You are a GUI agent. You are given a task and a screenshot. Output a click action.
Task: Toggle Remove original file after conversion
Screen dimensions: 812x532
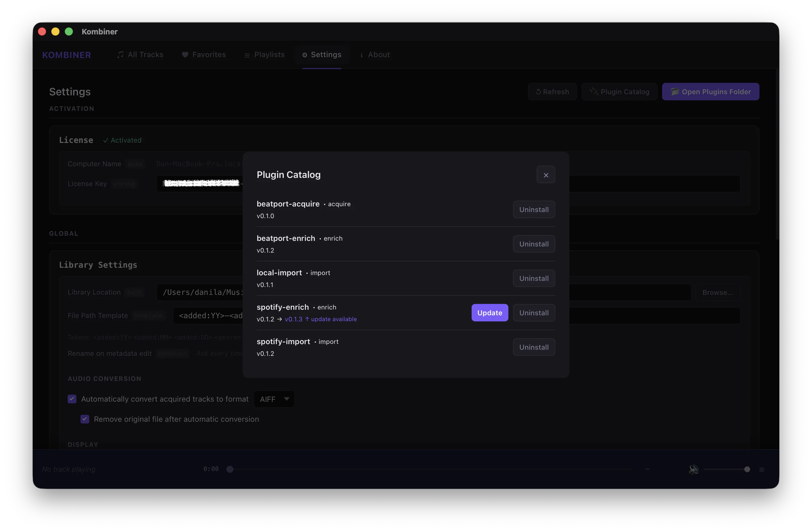click(x=85, y=419)
